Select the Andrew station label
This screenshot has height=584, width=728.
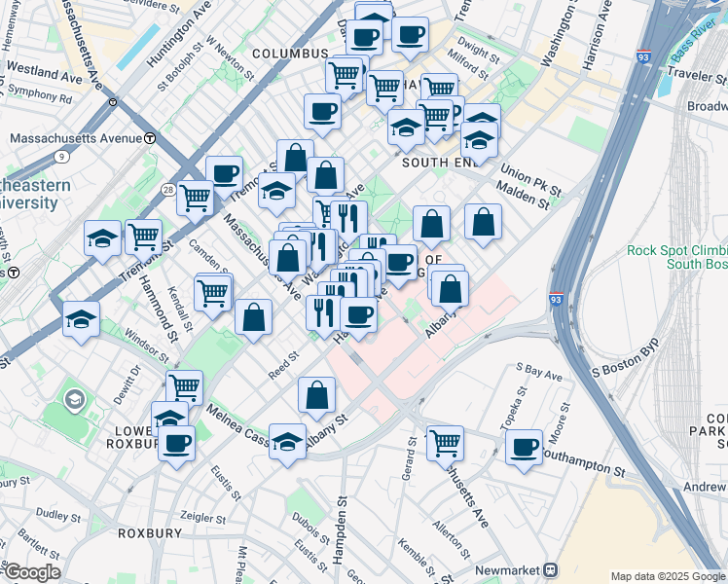(705, 459)
